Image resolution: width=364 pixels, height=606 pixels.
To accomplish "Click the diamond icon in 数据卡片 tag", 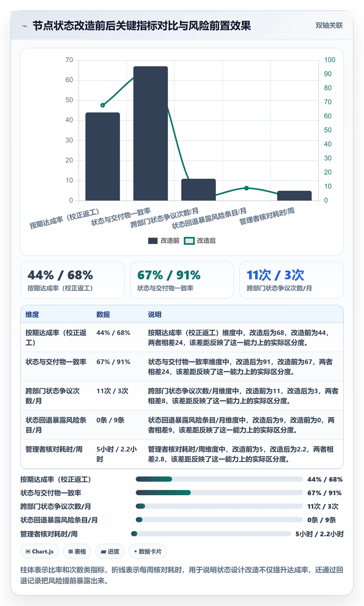I will pos(135,551).
